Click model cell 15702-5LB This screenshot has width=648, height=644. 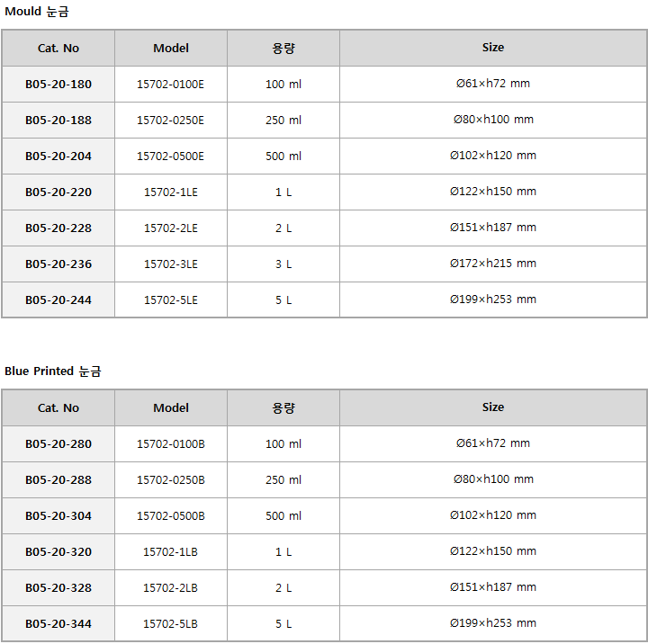point(171,623)
